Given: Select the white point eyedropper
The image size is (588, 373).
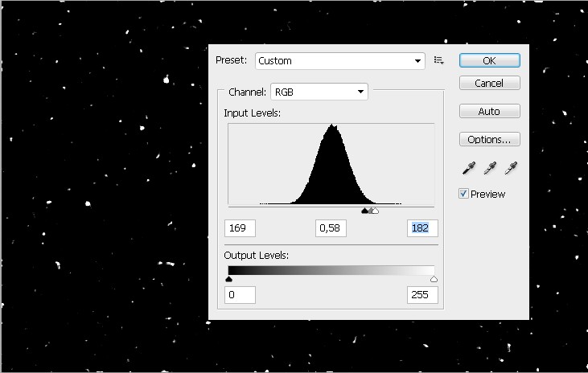Looking at the screenshot, I should point(510,168).
